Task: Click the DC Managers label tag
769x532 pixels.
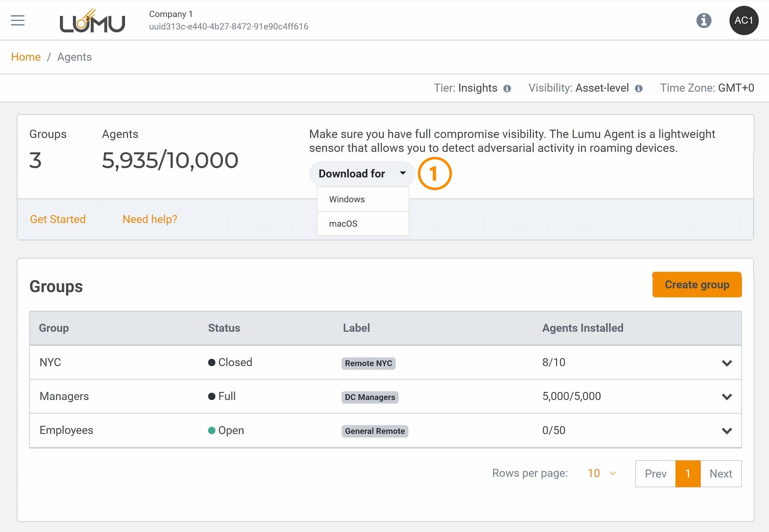Action: 370,397
